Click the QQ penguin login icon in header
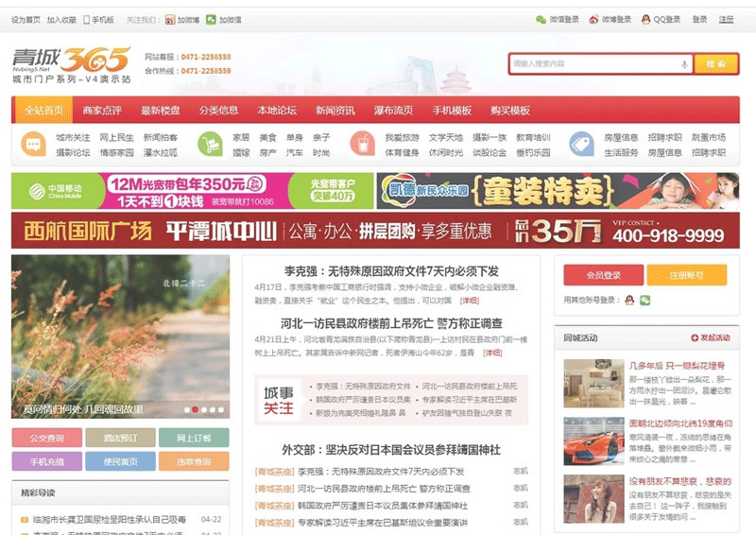The height and width of the screenshot is (535, 756). [645, 20]
